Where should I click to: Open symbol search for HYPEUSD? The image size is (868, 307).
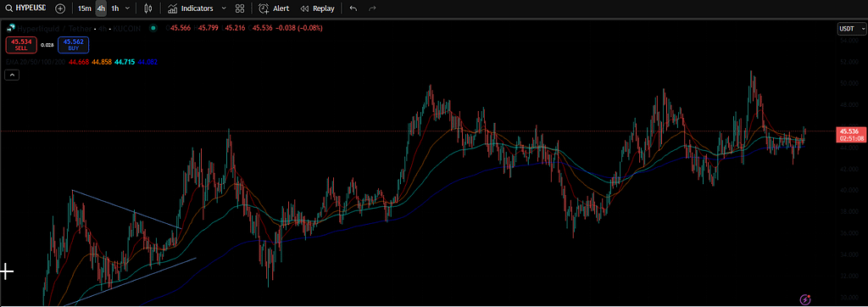click(x=25, y=8)
